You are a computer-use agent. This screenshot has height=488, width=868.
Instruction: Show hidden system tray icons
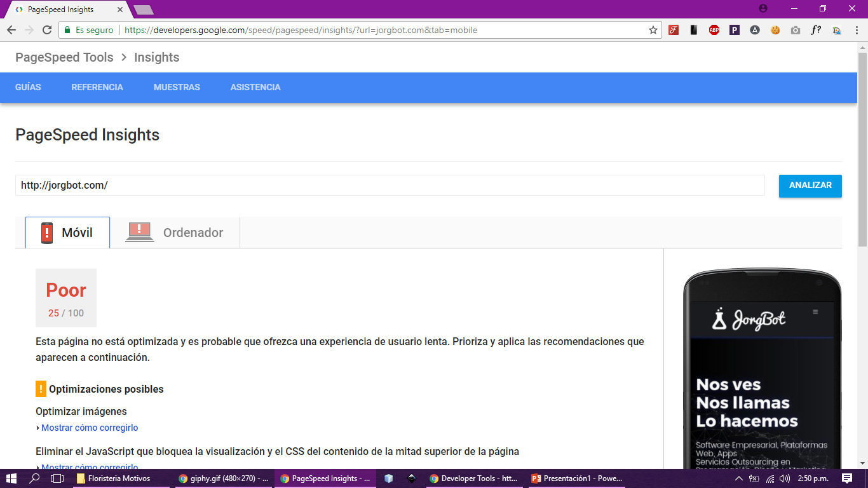coord(738,478)
